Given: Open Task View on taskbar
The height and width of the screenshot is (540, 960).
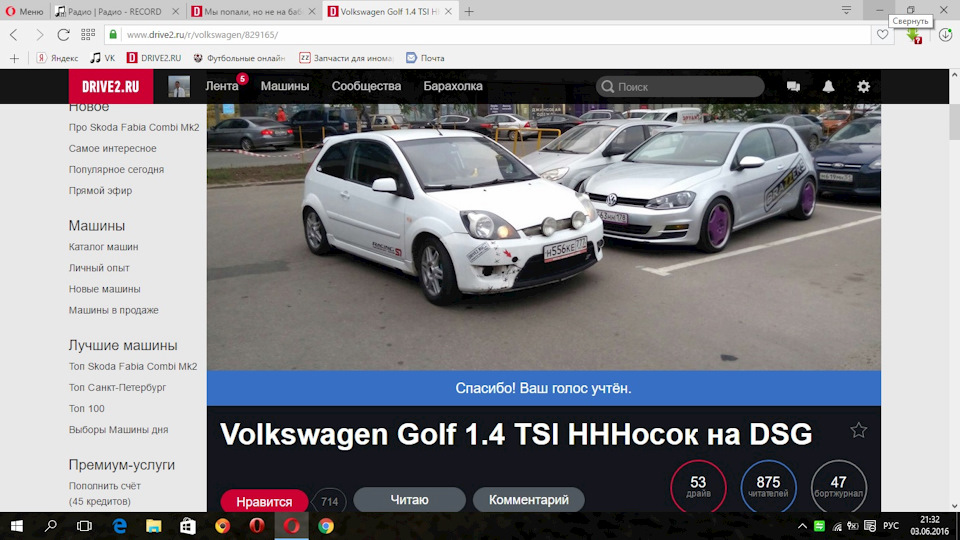Looking at the screenshot, I should click(84, 526).
